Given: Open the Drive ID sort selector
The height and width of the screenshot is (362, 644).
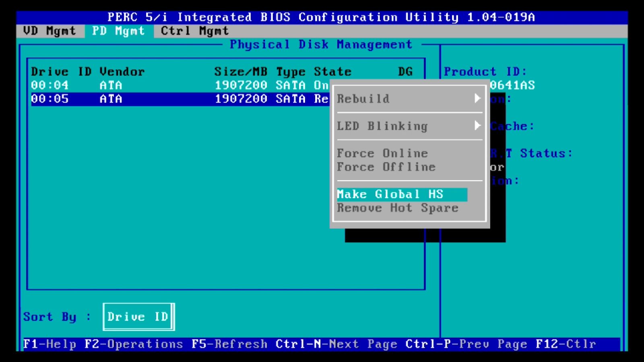Looking at the screenshot, I should (x=138, y=317).
